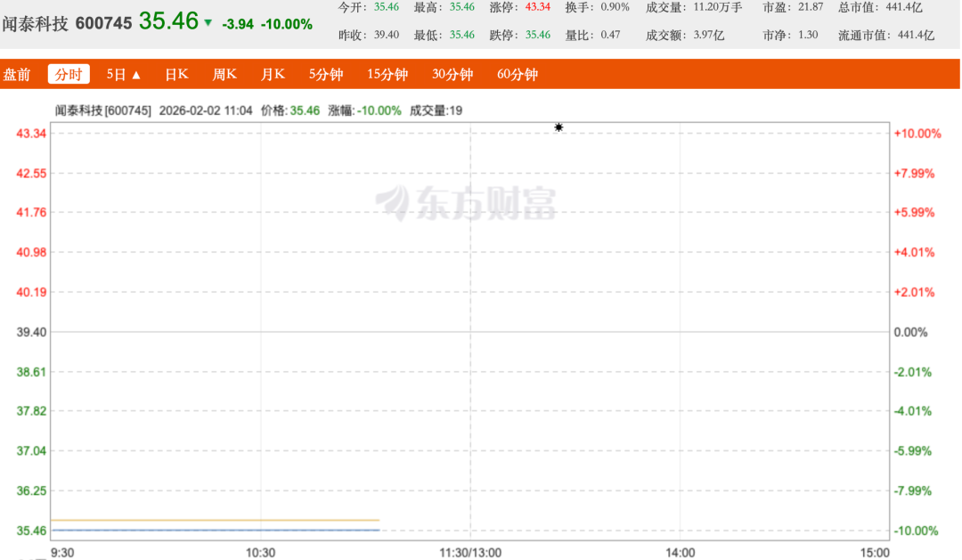Click the 9:30 time axis label
The width and height of the screenshot is (962, 560).
tap(62, 553)
